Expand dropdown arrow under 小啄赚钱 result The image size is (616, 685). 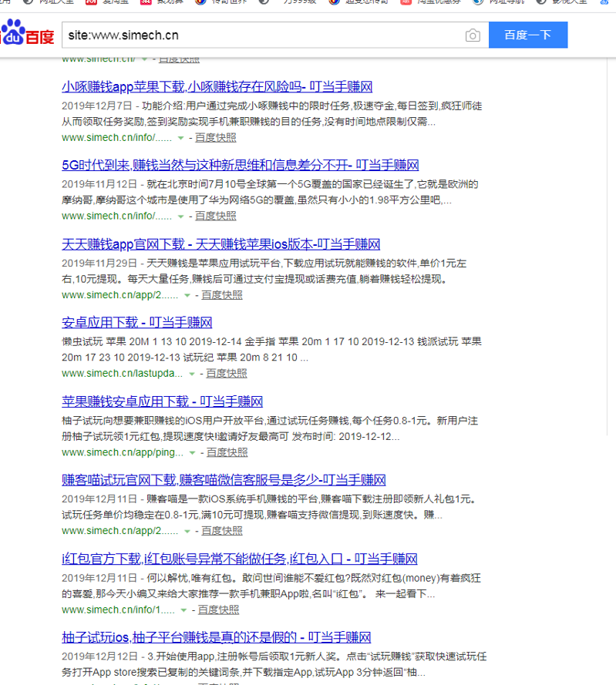(x=180, y=138)
